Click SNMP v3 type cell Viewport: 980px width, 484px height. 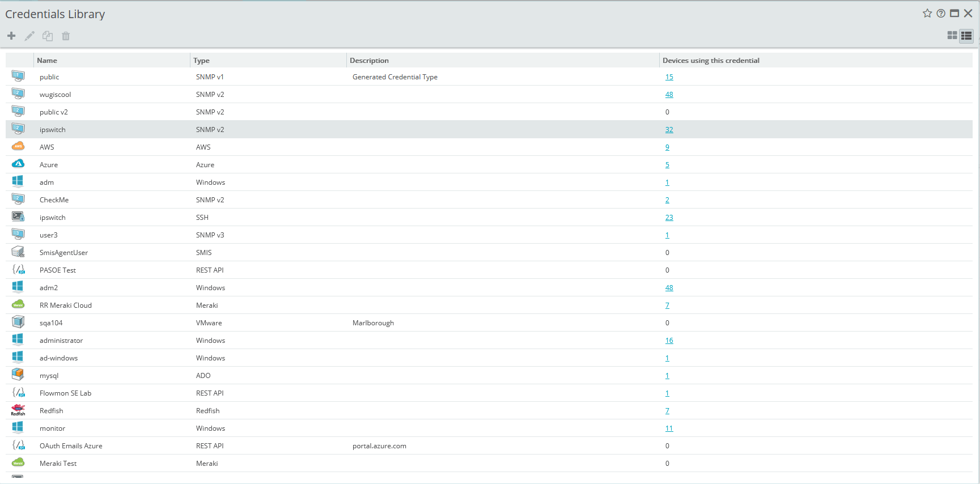coord(210,235)
